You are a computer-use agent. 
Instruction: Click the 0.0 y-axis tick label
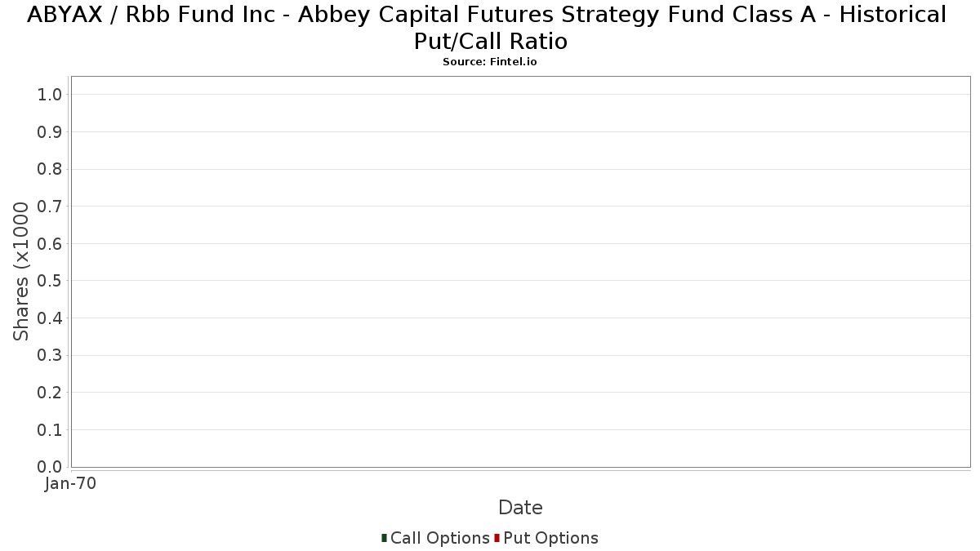tap(50, 467)
